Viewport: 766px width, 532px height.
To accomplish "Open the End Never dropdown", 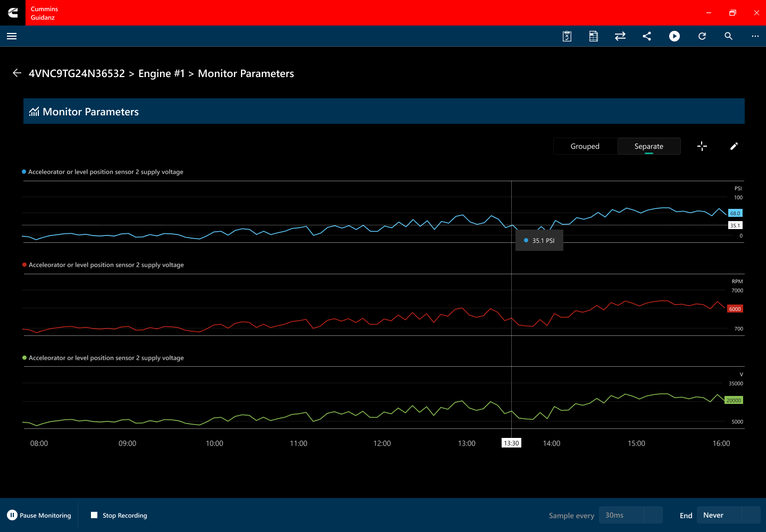I will coord(729,515).
